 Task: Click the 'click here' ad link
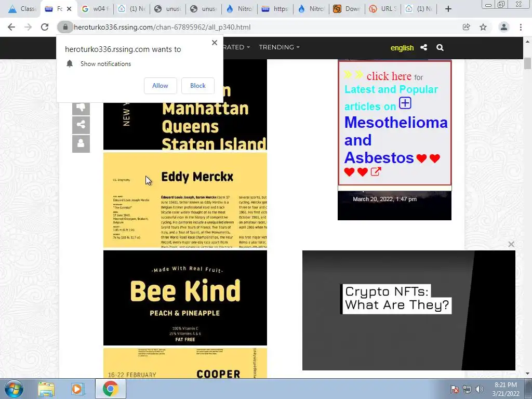click(389, 76)
